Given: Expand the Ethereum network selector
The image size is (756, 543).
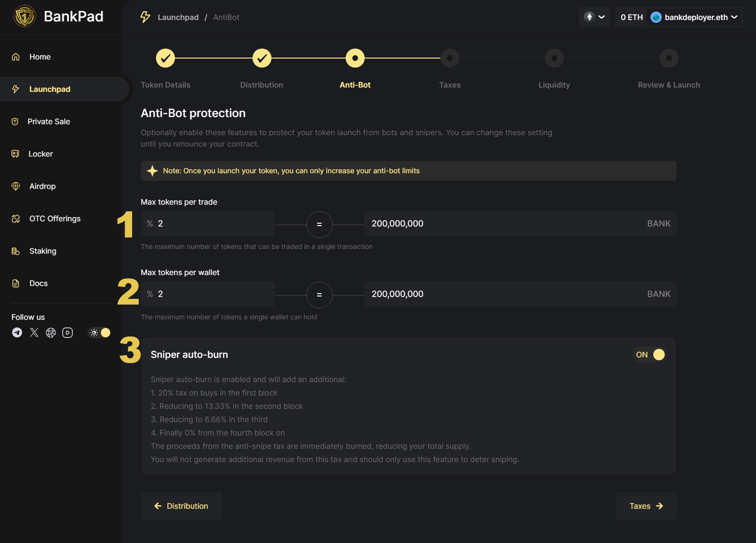Looking at the screenshot, I should [594, 17].
